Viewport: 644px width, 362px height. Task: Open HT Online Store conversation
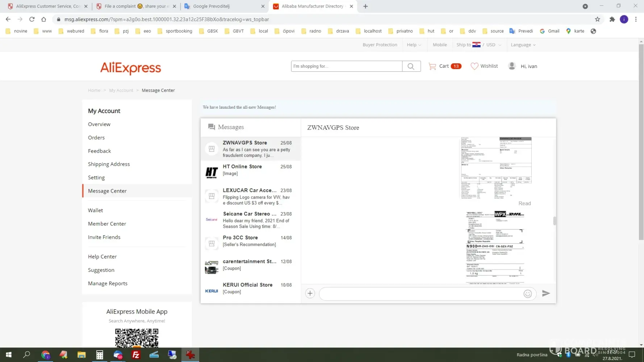coord(251,170)
